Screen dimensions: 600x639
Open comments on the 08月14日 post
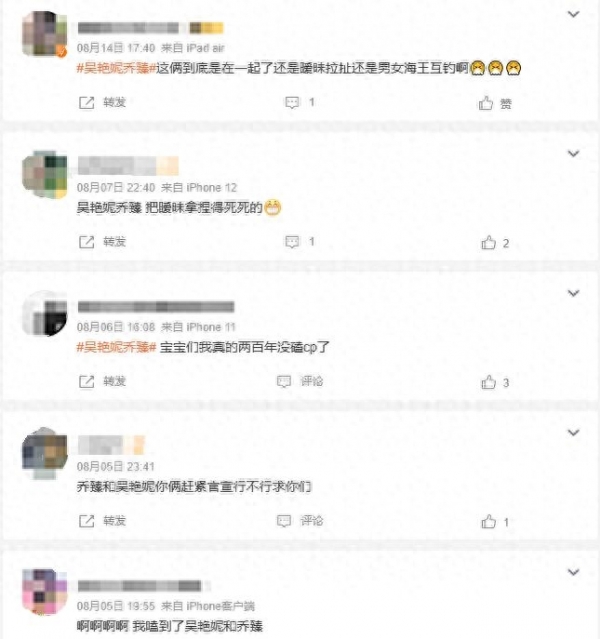(300, 102)
